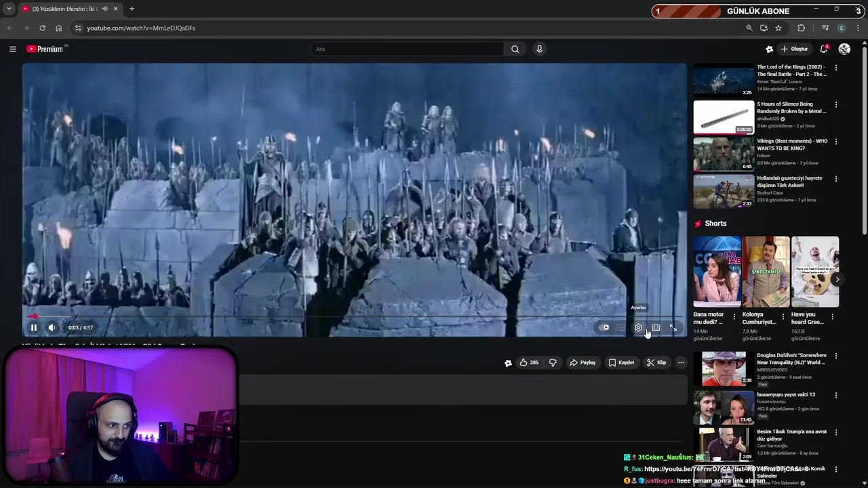The image size is (868, 488).
Task: View site information icon in address bar
Action: pos(78,28)
